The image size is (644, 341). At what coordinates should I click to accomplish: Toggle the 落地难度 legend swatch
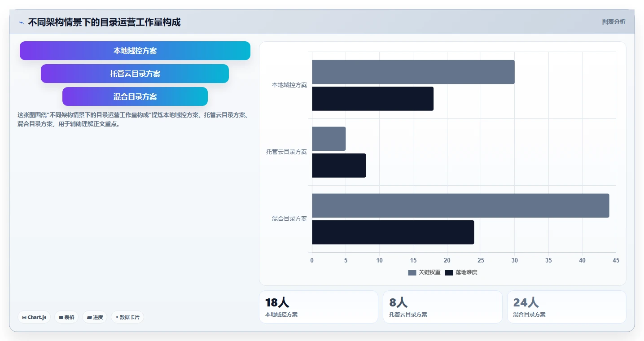(449, 272)
